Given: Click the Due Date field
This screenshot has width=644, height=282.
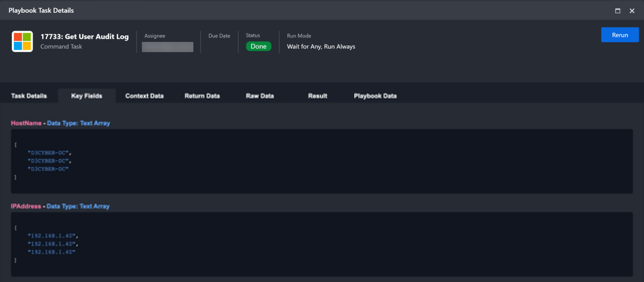Looking at the screenshot, I should click(x=219, y=36).
